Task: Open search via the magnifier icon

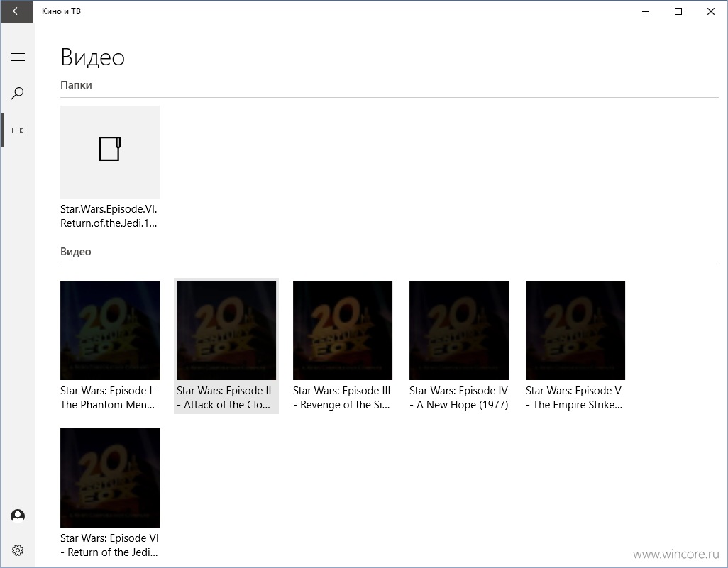Action: 17,94
